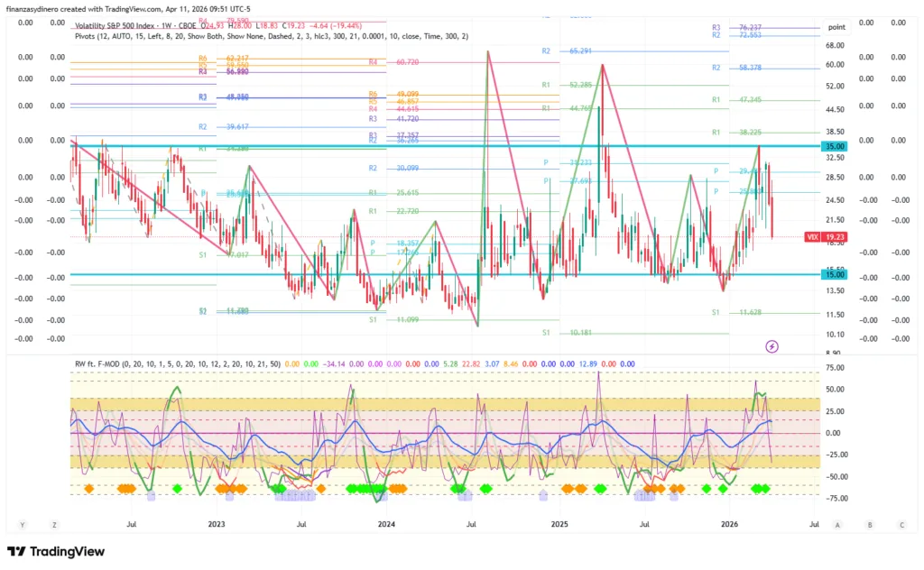Click the red 19.23 current price label
The image size is (924, 570).
coord(836,236)
